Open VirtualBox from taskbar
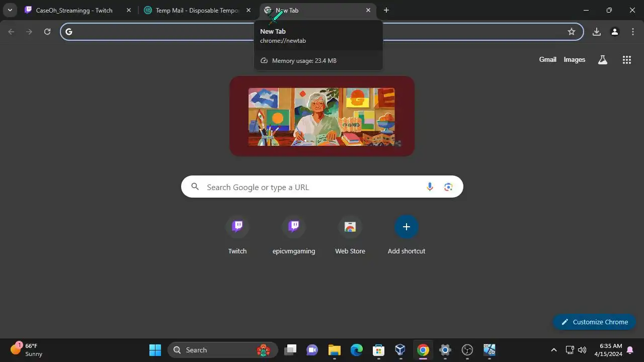Viewport: 644px width, 362px height. click(x=400, y=350)
